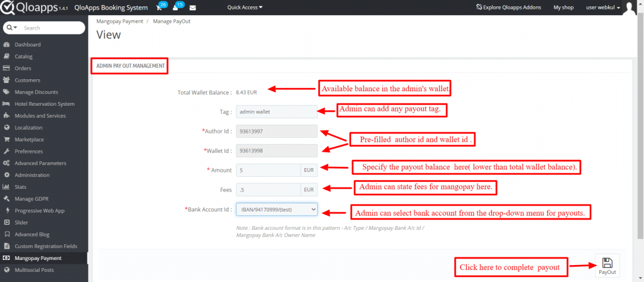Image resolution: width=644 pixels, height=282 pixels.
Task: Click the Mangopay Payment breadcrumb
Action: point(119,21)
